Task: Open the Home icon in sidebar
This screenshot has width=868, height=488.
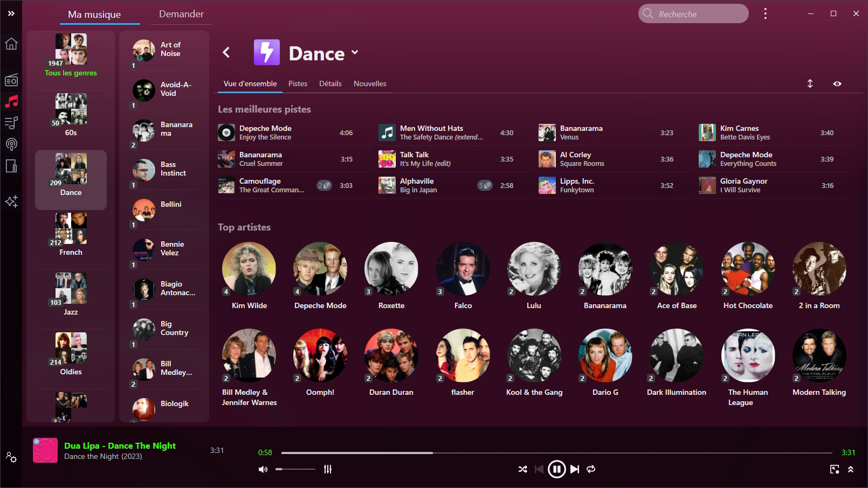Action: coord(11,44)
